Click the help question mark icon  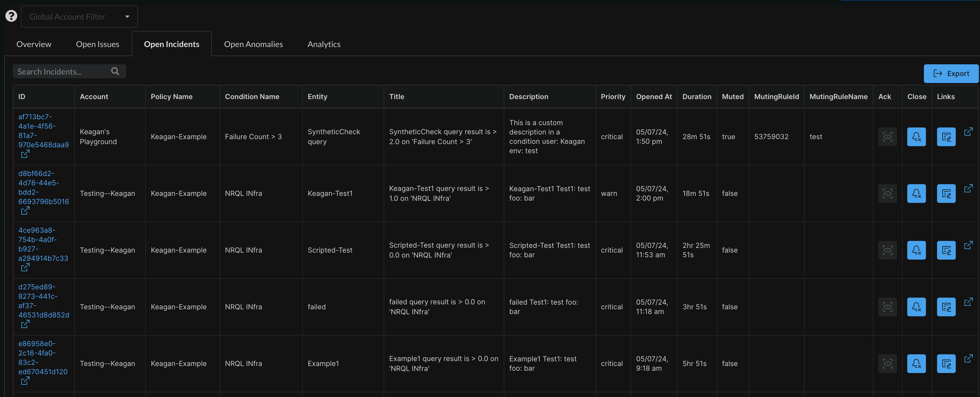point(11,16)
